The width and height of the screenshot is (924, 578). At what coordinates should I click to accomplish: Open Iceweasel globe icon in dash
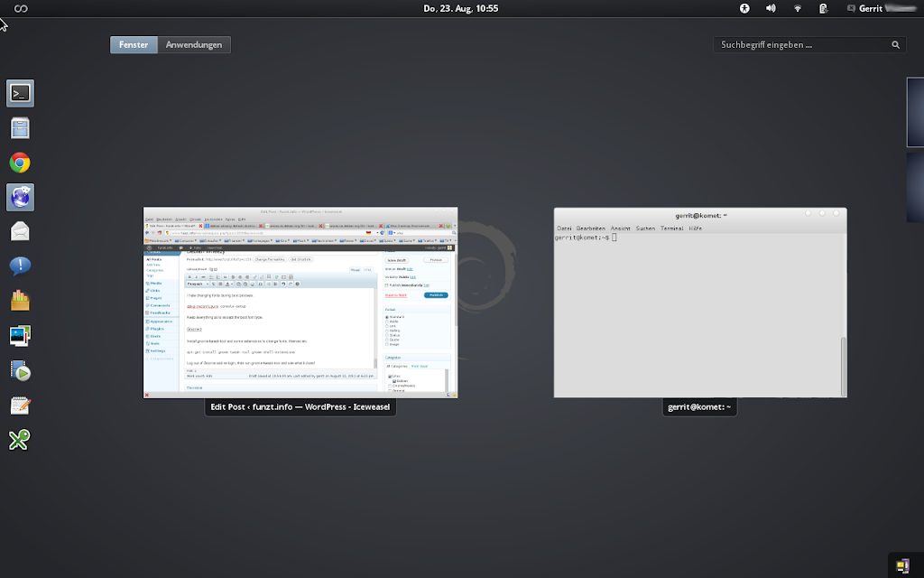tap(20, 197)
